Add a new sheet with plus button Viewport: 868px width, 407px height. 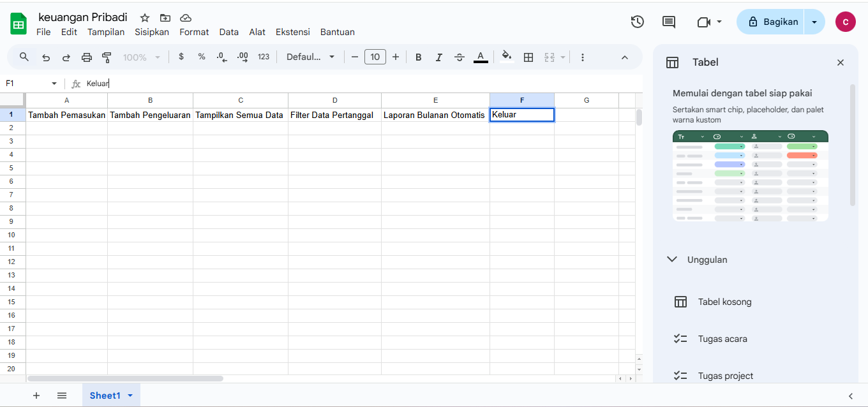coord(36,396)
